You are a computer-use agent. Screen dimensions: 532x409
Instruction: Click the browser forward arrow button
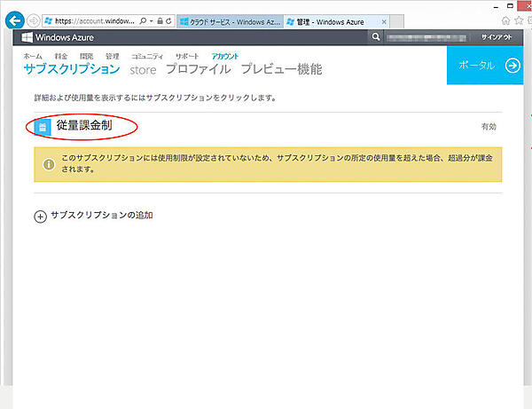point(34,21)
